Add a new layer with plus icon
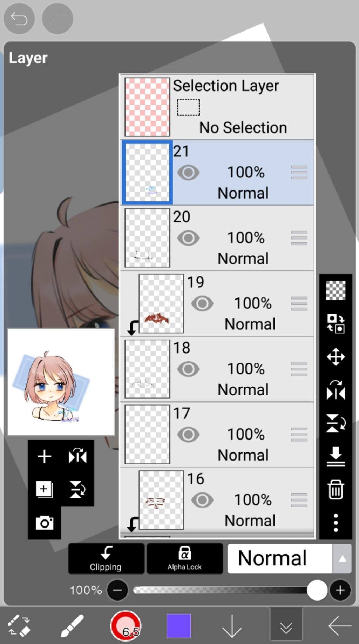The image size is (359, 644). tap(44, 457)
